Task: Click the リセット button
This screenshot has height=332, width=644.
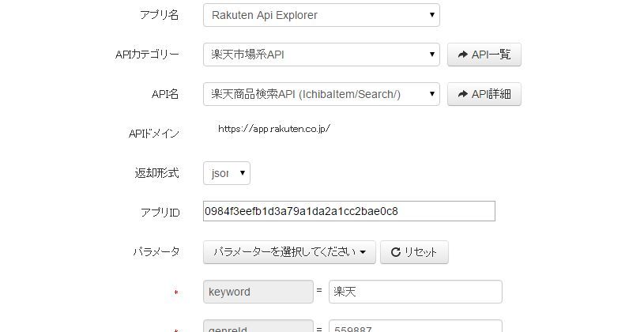Action: (x=414, y=252)
